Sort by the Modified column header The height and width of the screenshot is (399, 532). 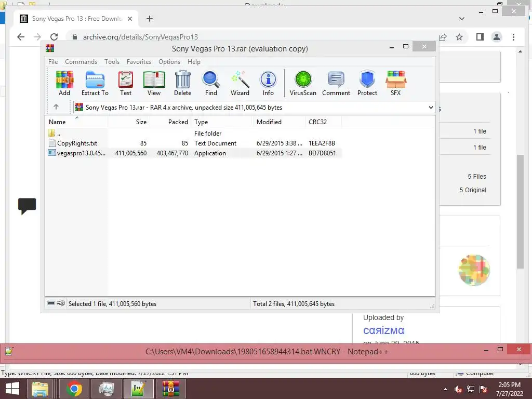click(279, 122)
